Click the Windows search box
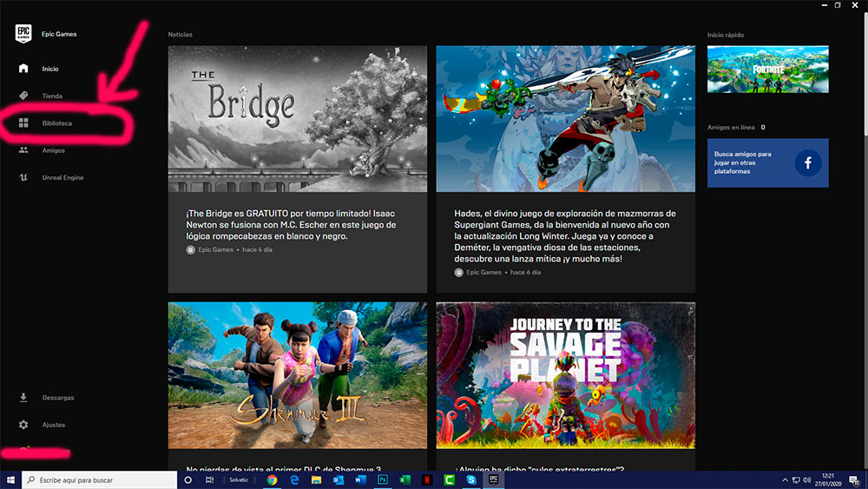The height and width of the screenshot is (489, 868). click(x=100, y=479)
